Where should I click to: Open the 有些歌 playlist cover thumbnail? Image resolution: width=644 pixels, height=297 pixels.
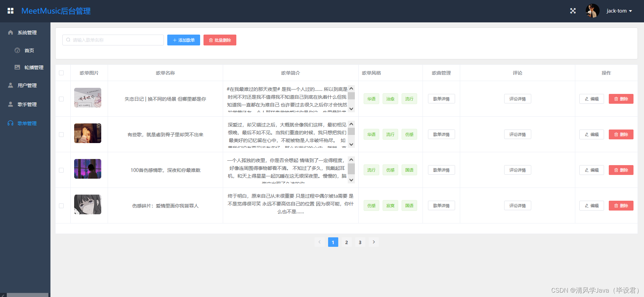[x=88, y=133]
